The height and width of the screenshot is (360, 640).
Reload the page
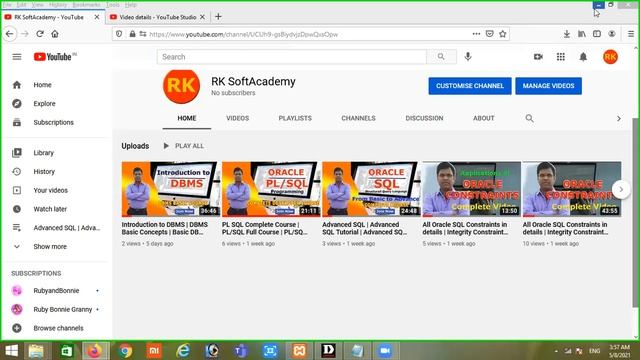pos(40,34)
